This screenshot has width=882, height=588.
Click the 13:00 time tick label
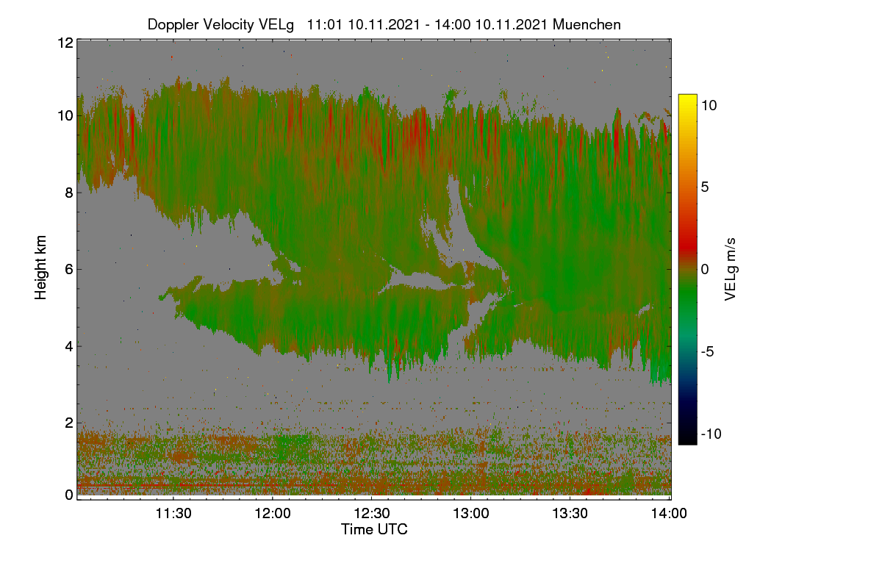pyautogui.click(x=471, y=513)
